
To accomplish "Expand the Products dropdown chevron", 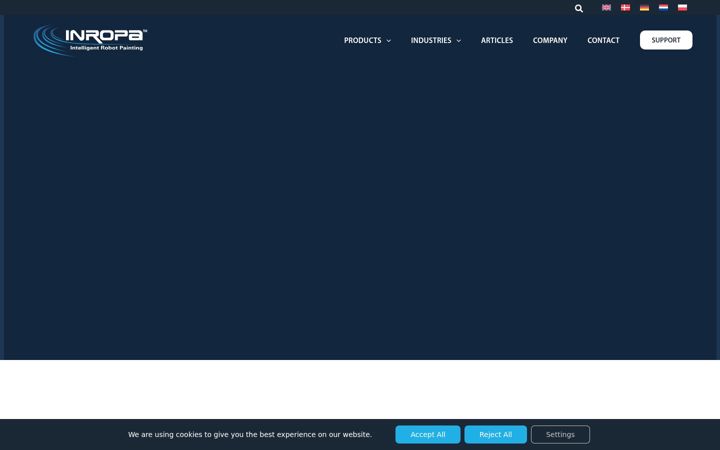I will tap(388, 41).
